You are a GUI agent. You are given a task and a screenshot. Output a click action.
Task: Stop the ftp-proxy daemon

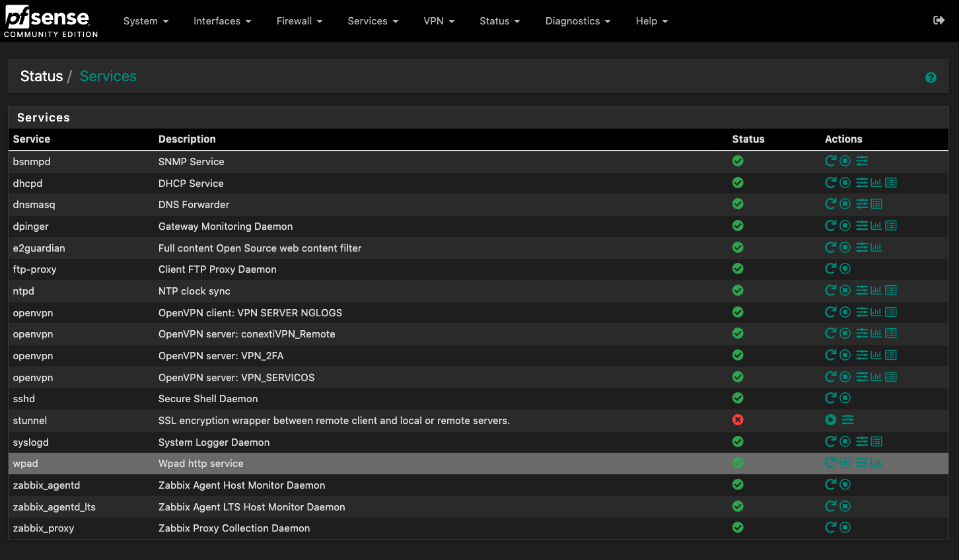[845, 268]
